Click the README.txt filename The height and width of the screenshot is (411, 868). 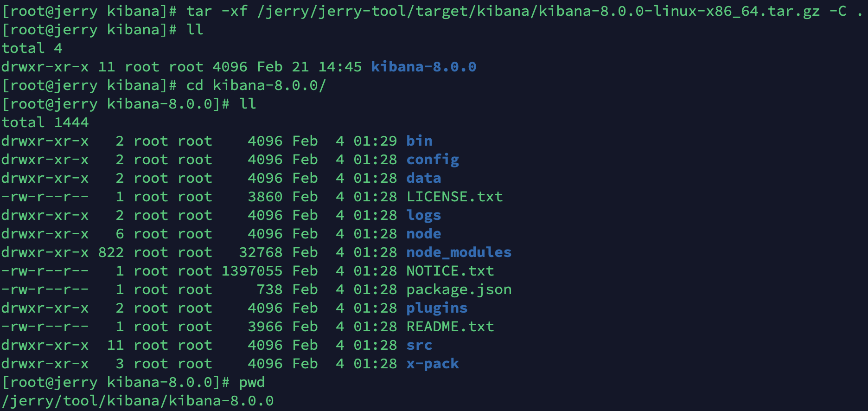coord(450,327)
